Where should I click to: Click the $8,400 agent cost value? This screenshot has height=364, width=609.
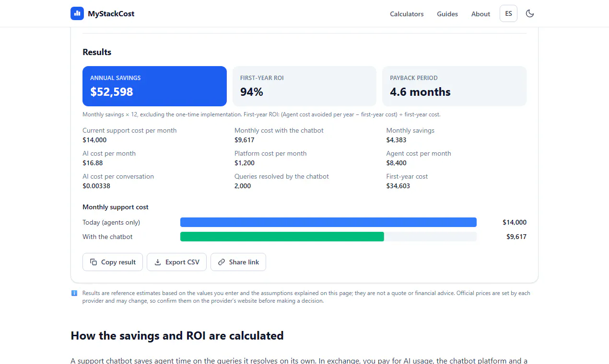coord(397,163)
